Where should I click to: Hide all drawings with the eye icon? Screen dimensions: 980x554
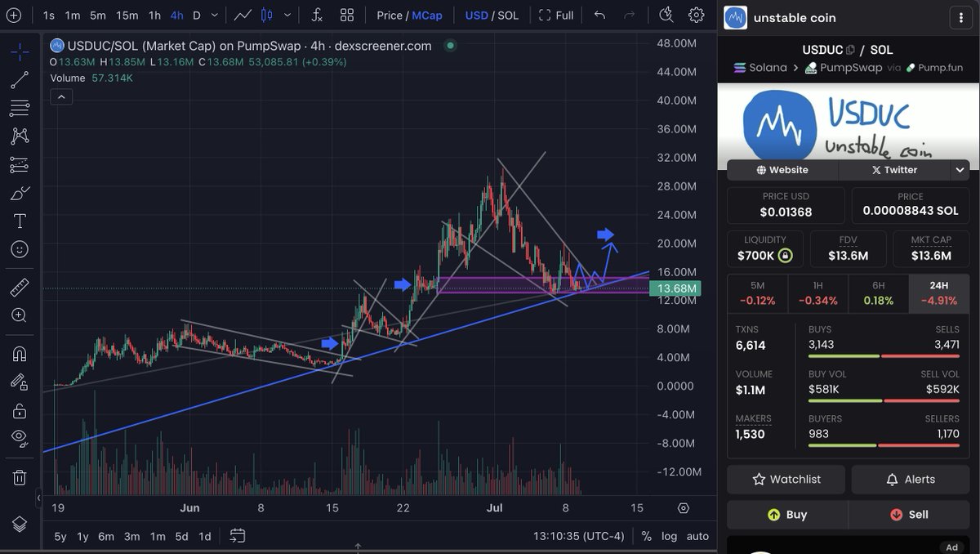point(20,438)
